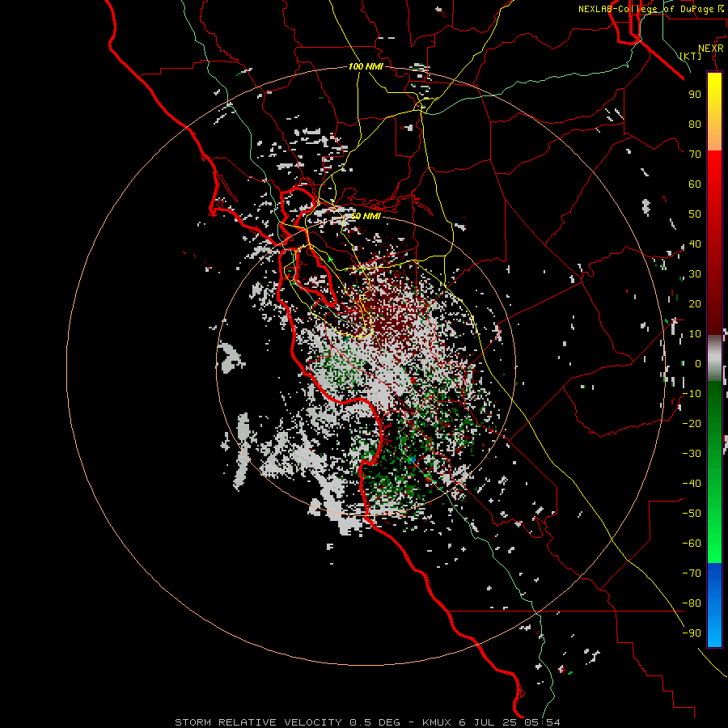Screen dimensions: 728x728
Task: Click the "50 NMI" range ring label
Action: coord(366,216)
